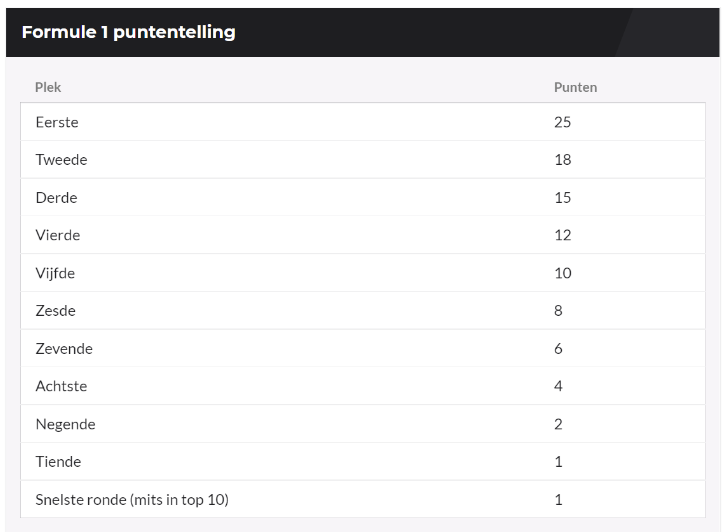Click the Snelste ronde (mits in top 10) row

(x=132, y=499)
